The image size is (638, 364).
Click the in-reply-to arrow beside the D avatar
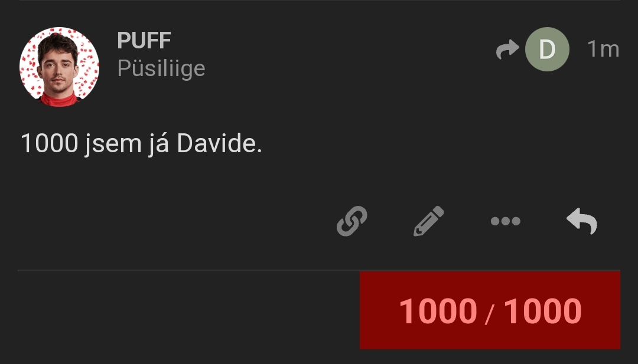(x=507, y=49)
